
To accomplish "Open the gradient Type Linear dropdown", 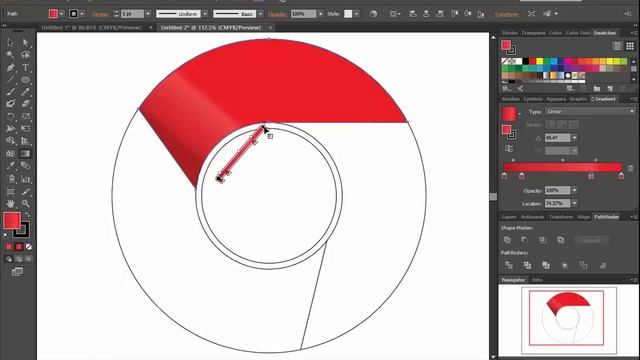I will coord(590,111).
